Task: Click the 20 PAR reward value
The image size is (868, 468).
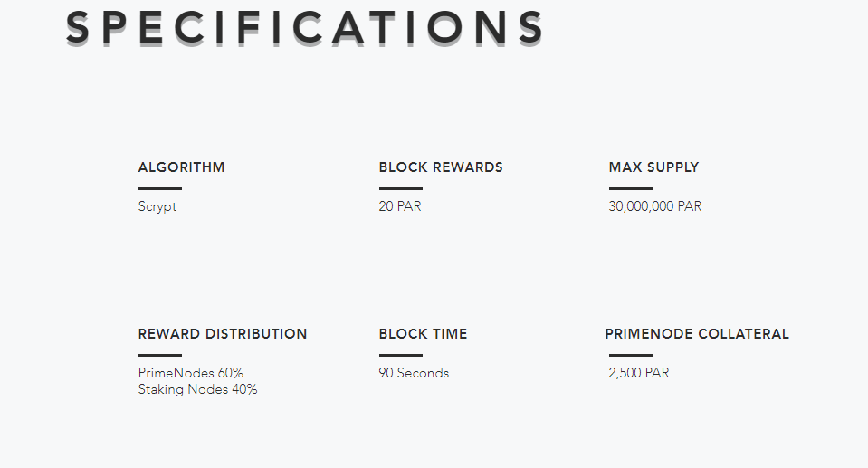Action: point(400,206)
